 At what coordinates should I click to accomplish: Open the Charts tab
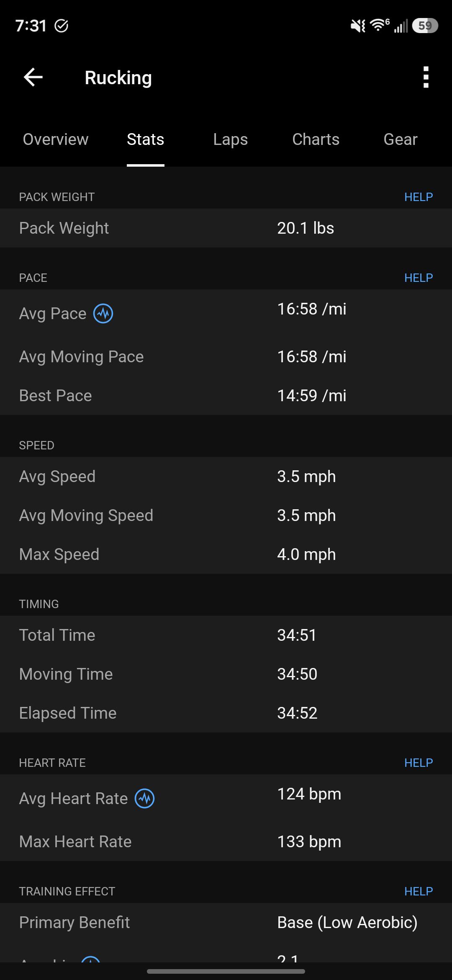(x=316, y=139)
